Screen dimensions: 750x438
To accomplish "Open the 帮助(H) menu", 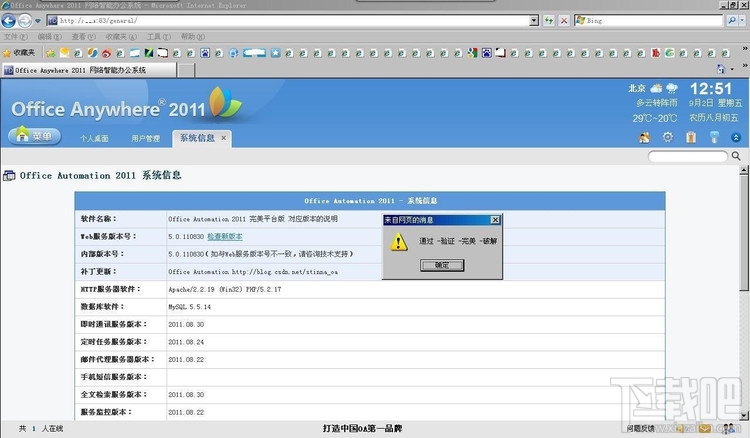I will coord(193,37).
